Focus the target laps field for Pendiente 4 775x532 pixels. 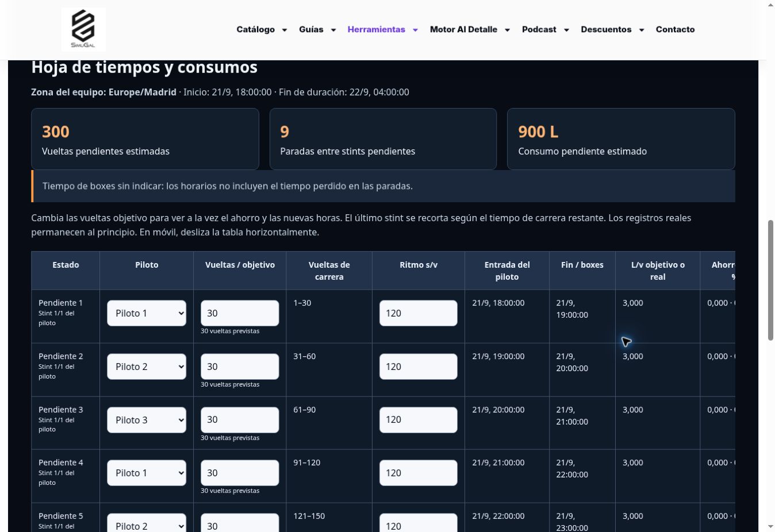coord(240,473)
